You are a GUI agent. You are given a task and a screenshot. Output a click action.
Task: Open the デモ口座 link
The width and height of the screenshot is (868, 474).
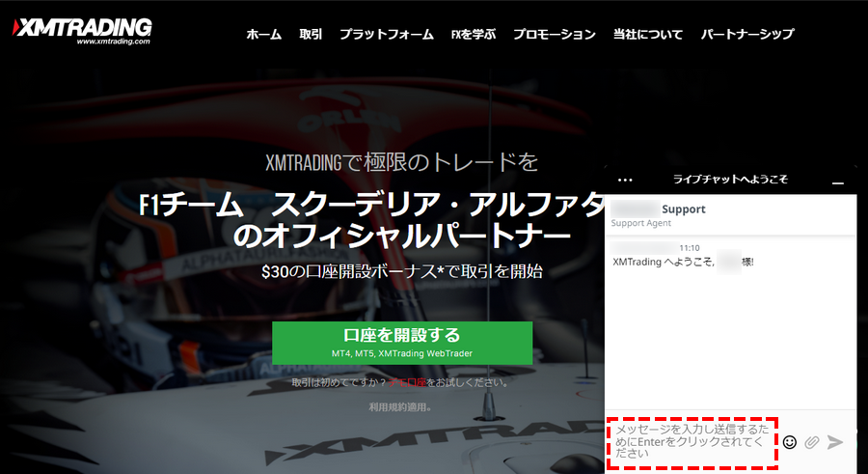(407, 382)
